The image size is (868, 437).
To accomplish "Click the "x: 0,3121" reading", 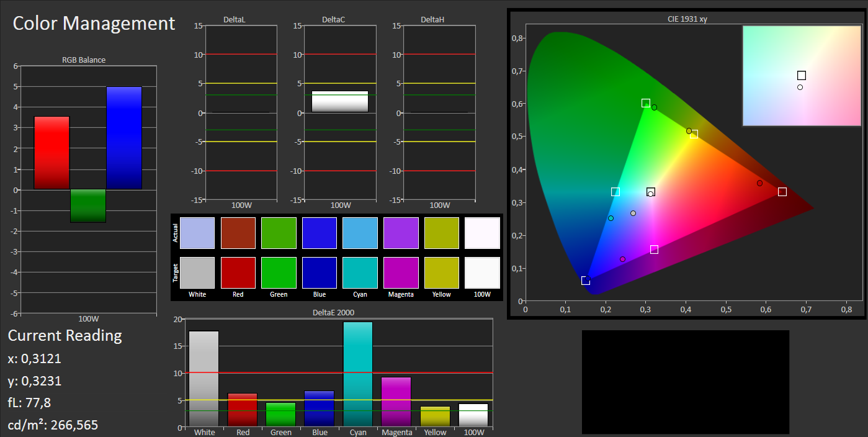I will tap(35, 359).
